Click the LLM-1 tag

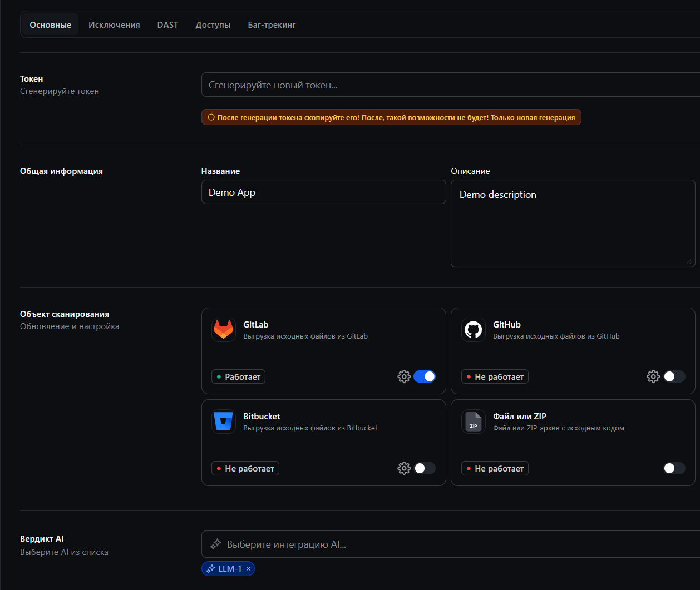[228, 569]
